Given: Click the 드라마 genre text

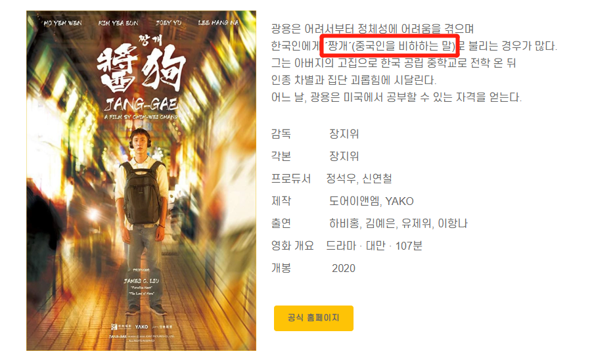Looking at the screenshot, I should click(341, 246).
